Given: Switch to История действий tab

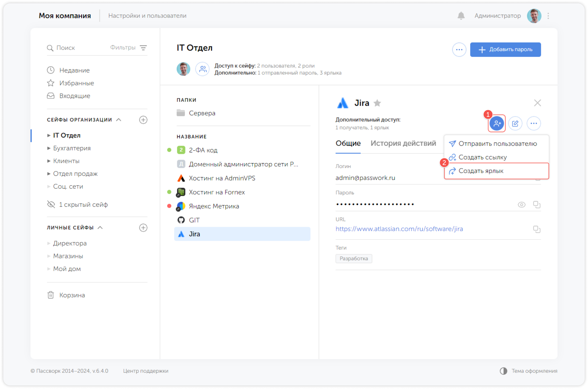Looking at the screenshot, I should point(403,143).
